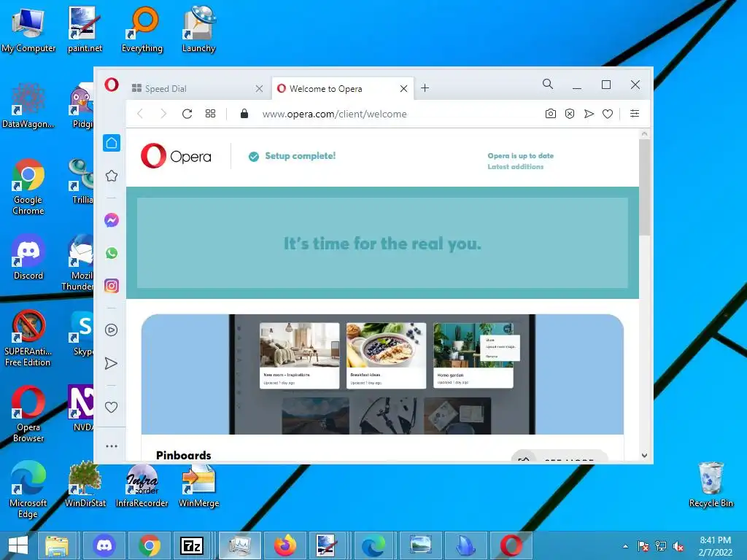Take a snapshot with camera icon

tap(551, 114)
